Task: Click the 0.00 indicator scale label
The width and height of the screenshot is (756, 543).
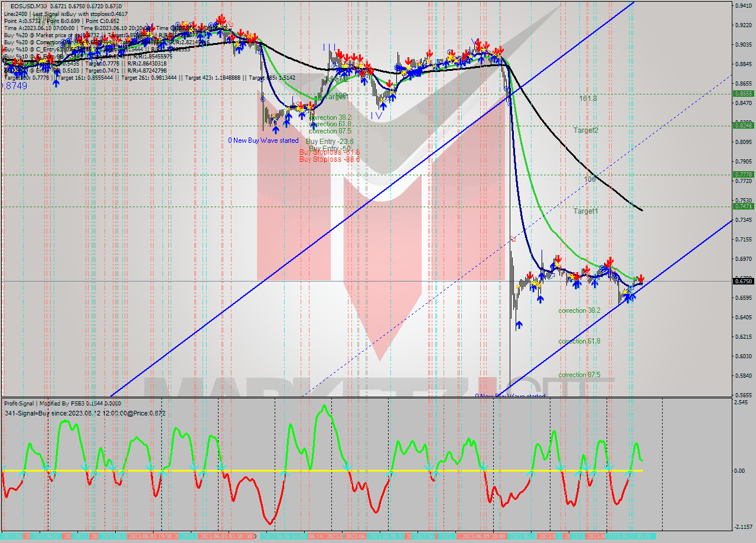Action: pyautogui.click(x=740, y=471)
